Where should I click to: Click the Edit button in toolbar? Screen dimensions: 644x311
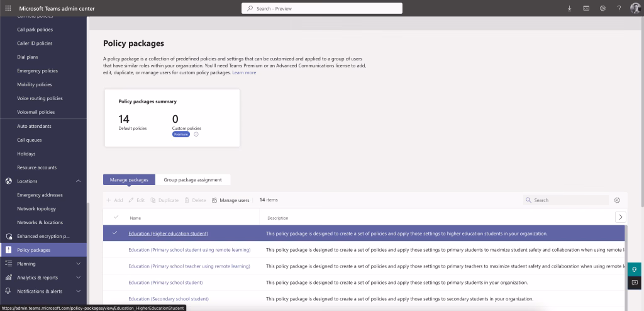coord(136,200)
